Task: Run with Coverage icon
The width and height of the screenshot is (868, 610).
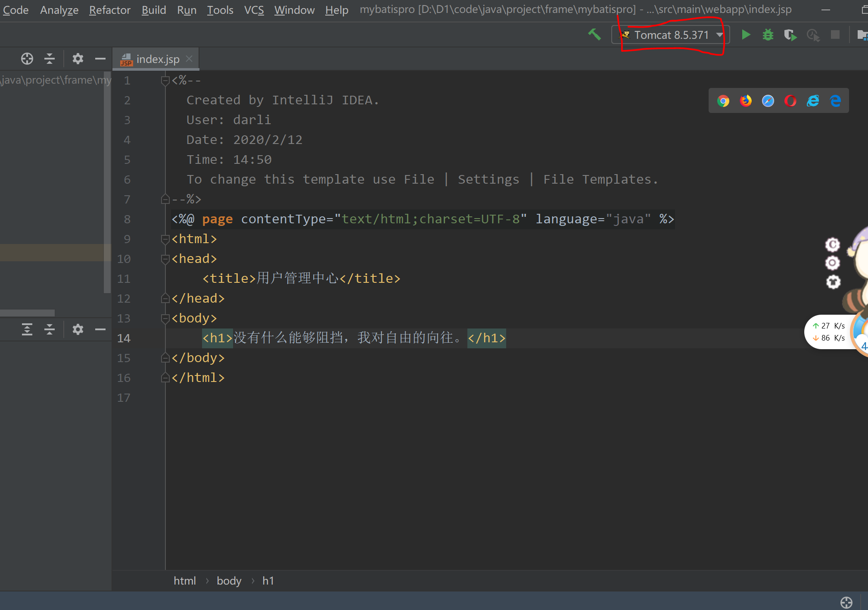Action: pos(790,35)
